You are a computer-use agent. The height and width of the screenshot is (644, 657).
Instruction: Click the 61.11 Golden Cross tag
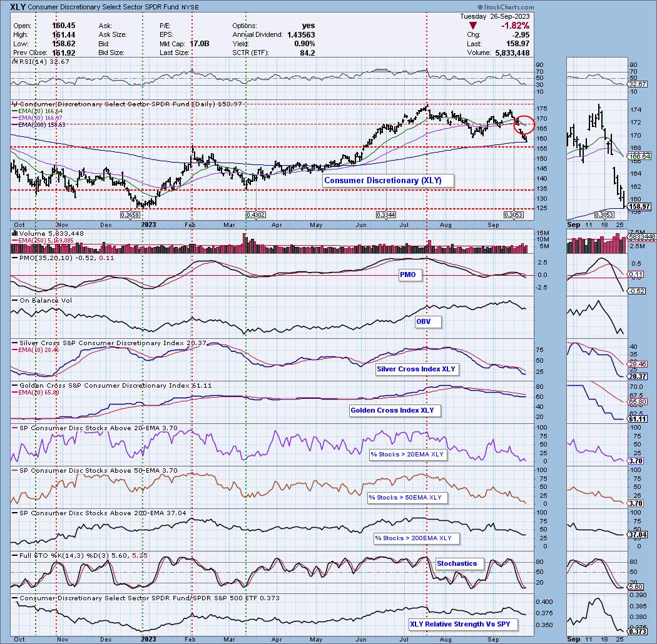[x=638, y=419]
